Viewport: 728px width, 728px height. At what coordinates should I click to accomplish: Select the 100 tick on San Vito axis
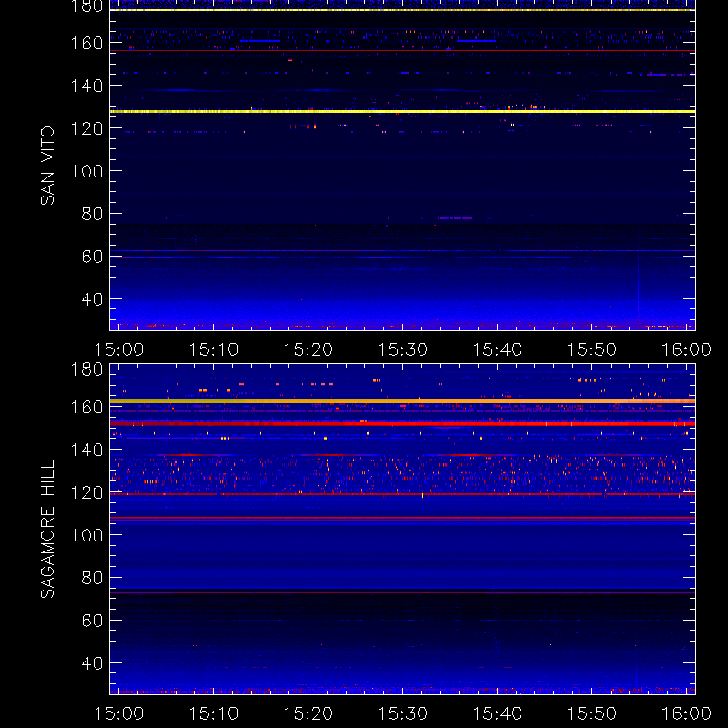[x=86, y=171]
